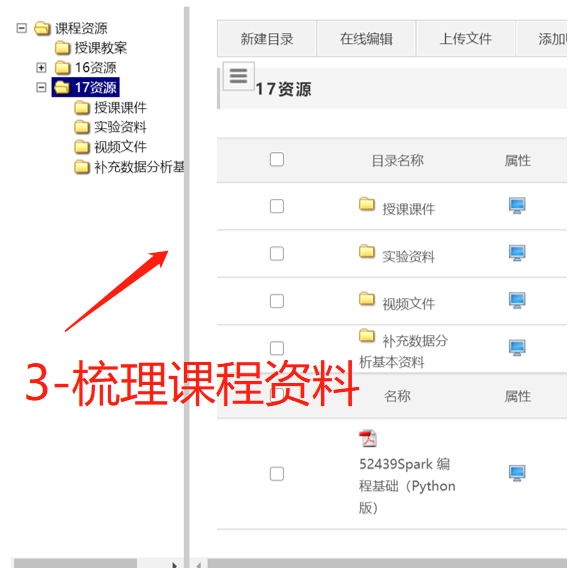The height and width of the screenshot is (571, 577).
Task: Collapse the 17资源 tree node
Action: pyautogui.click(x=41, y=88)
